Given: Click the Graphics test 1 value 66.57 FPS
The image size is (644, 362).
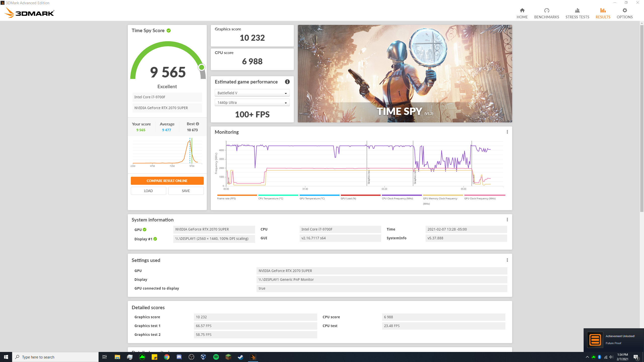Looking at the screenshot, I should tap(255, 326).
